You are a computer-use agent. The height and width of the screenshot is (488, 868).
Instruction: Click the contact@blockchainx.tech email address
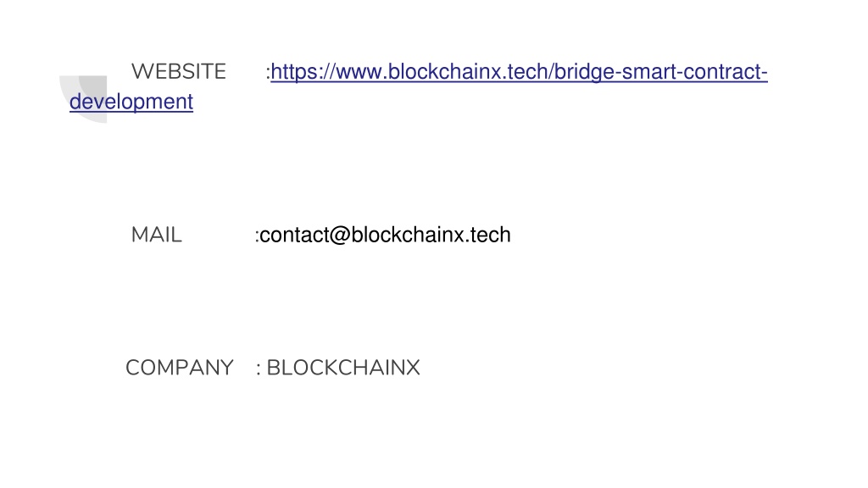pyautogui.click(x=385, y=235)
